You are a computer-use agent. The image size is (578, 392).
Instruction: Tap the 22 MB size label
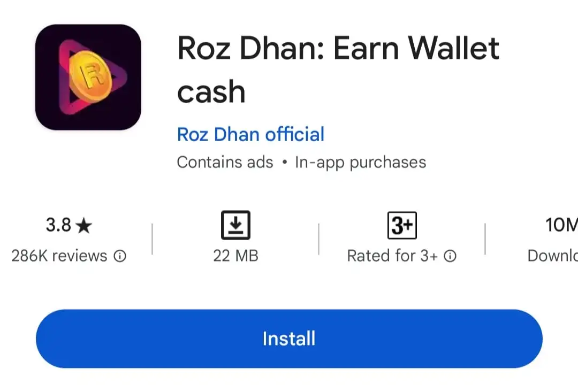235,256
